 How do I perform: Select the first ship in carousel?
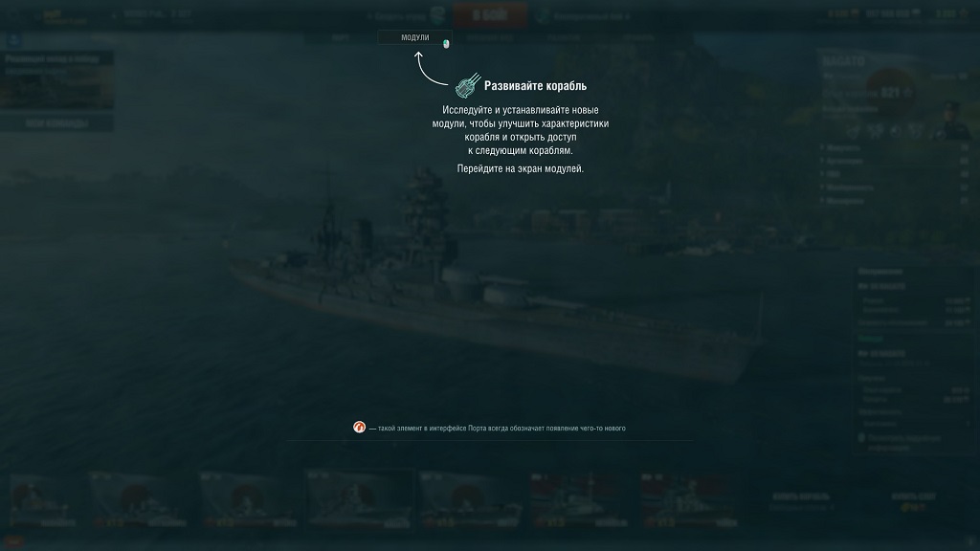[43, 499]
